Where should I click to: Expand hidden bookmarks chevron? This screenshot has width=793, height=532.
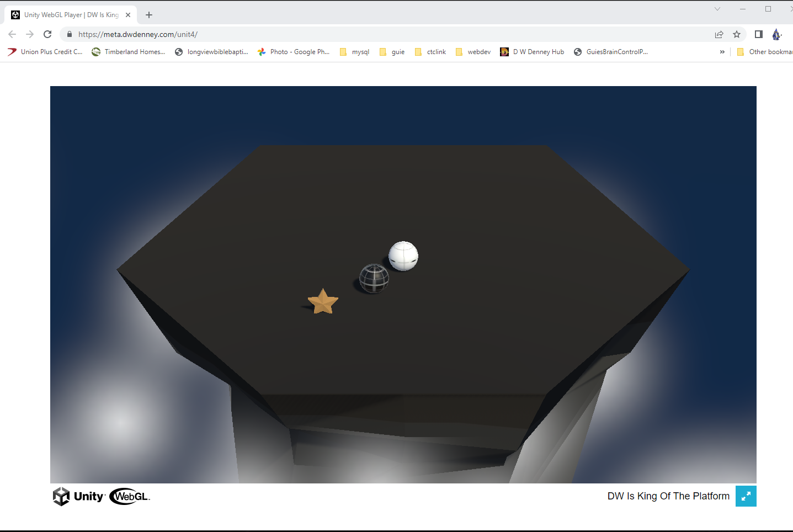pos(722,52)
